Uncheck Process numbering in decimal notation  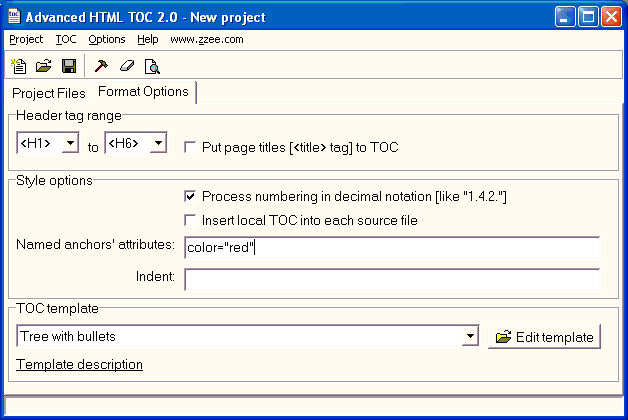tap(190, 196)
